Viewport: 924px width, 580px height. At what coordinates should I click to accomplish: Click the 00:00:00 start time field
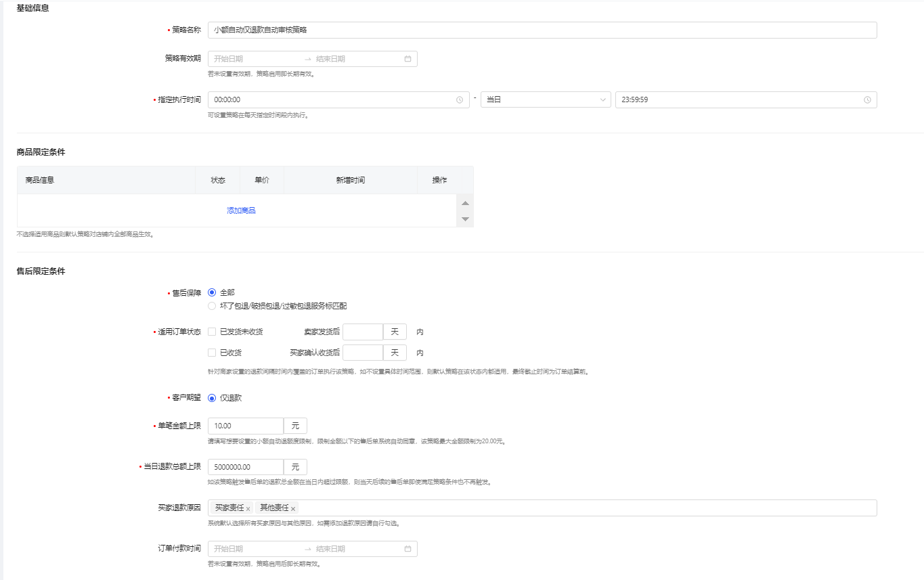(x=338, y=100)
